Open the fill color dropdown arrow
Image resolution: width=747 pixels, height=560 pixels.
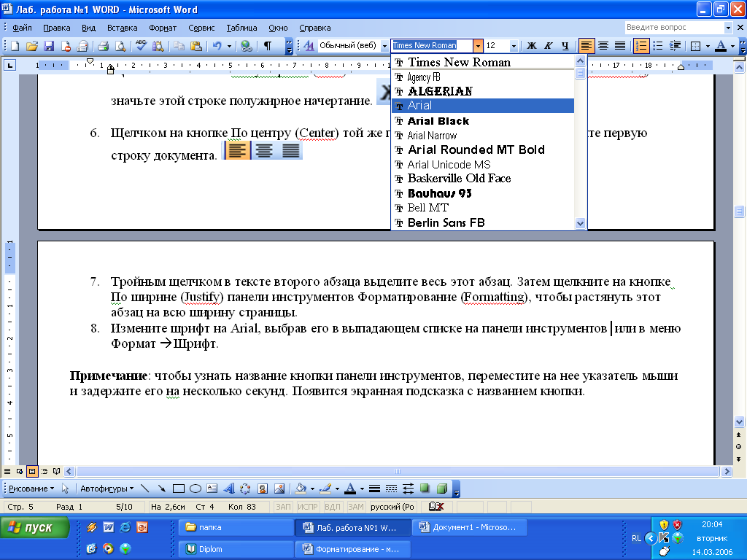click(312, 489)
